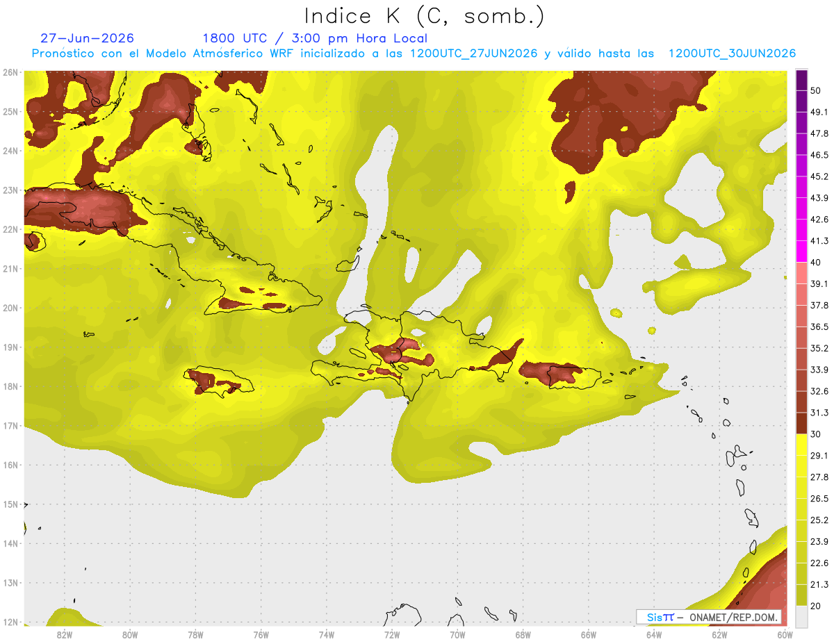The image size is (834, 644).
Task: Click the time label "1800 UTC / 3:00 pm Hora Local"
Action: pos(315,38)
